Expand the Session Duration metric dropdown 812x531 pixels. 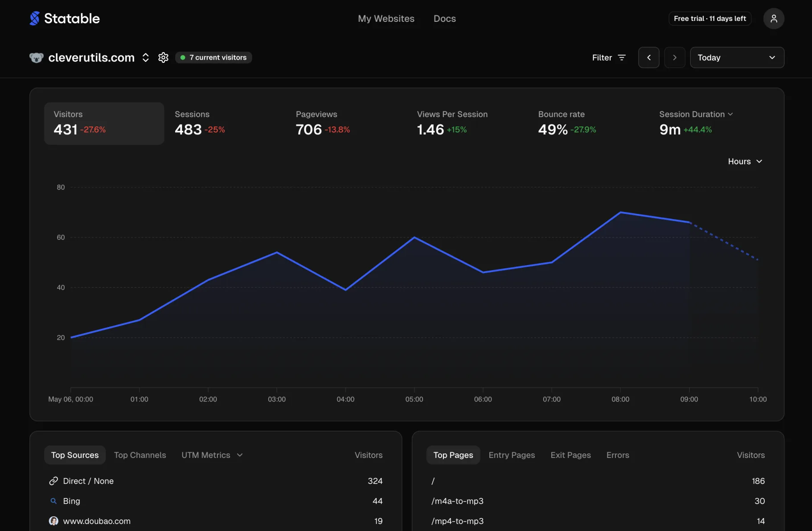click(696, 114)
